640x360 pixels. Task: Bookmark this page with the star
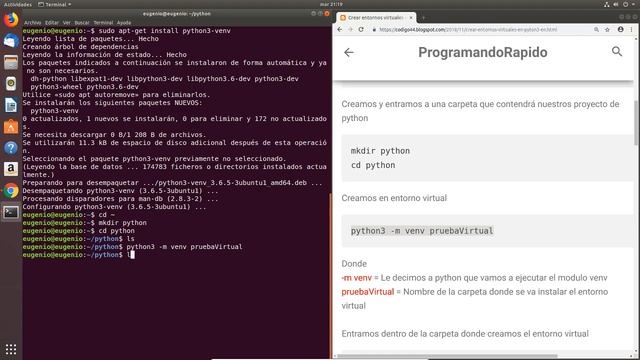click(607, 30)
